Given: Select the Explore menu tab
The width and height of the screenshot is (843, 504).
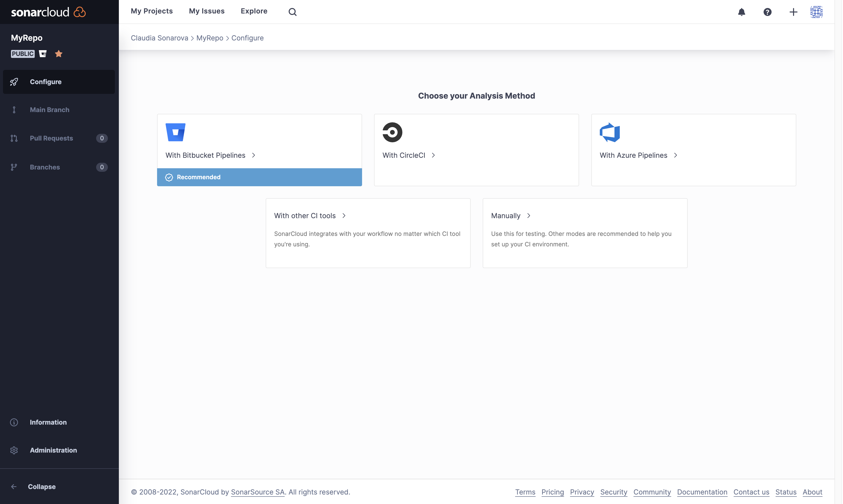Looking at the screenshot, I should coord(254,11).
